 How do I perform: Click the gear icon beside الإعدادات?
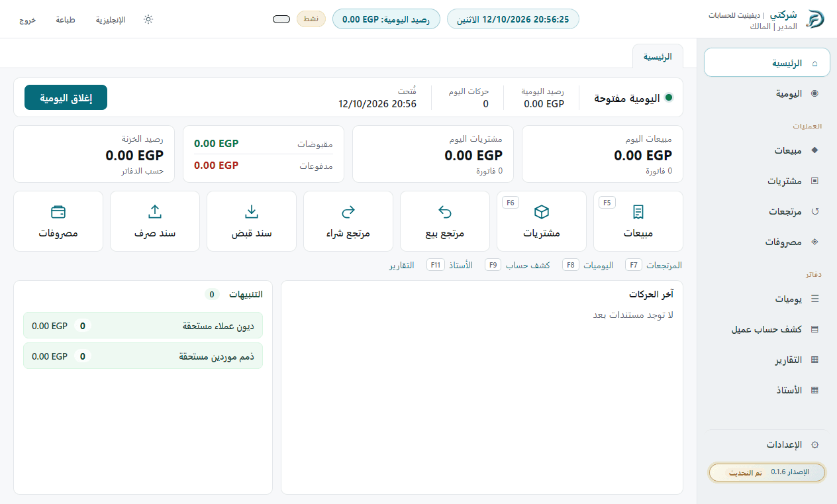tap(814, 445)
